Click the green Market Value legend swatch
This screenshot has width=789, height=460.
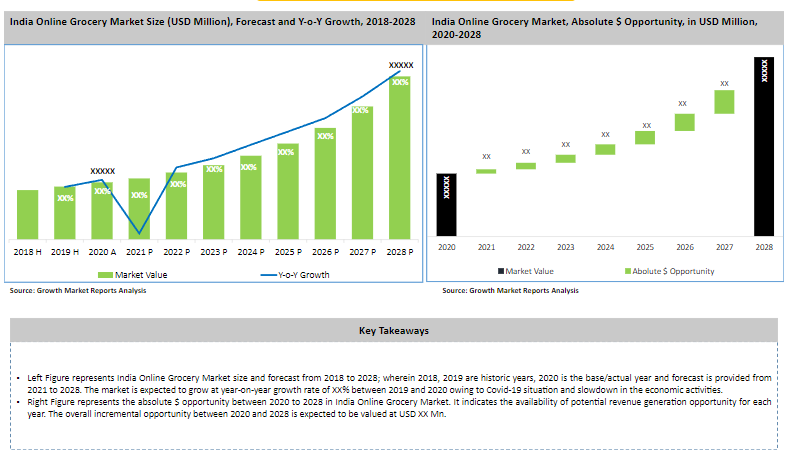click(x=105, y=275)
